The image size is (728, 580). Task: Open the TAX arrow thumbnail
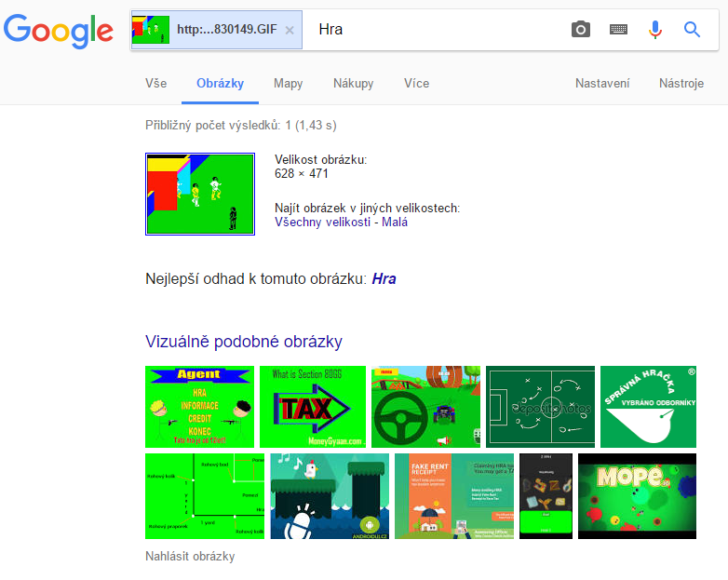313,407
